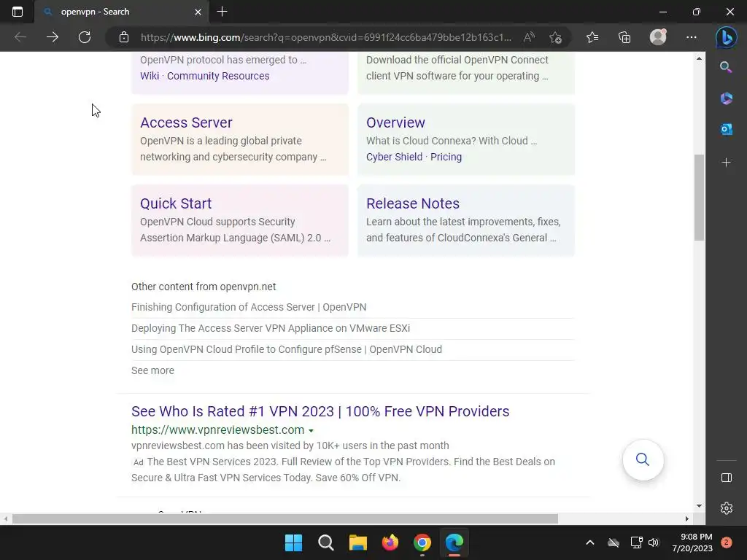This screenshot has height=560, width=747.
Task: Open the Community Resources sublink
Action: coord(218,76)
